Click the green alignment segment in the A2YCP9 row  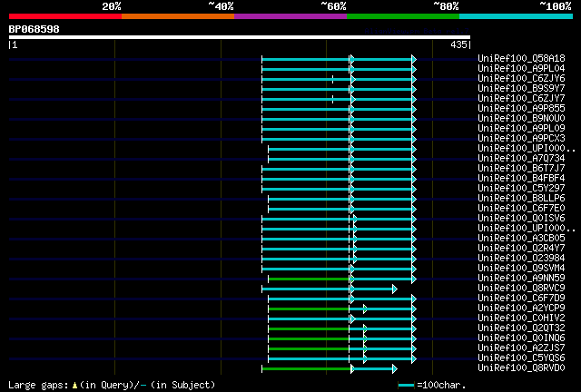[309, 309]
